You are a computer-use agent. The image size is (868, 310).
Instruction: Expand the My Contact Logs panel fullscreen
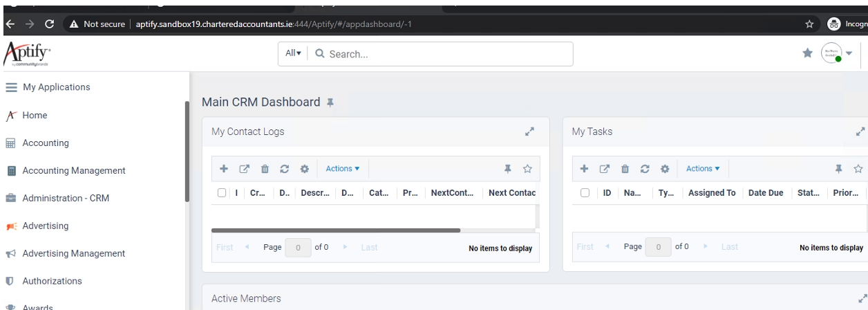[x=529, y=131]
